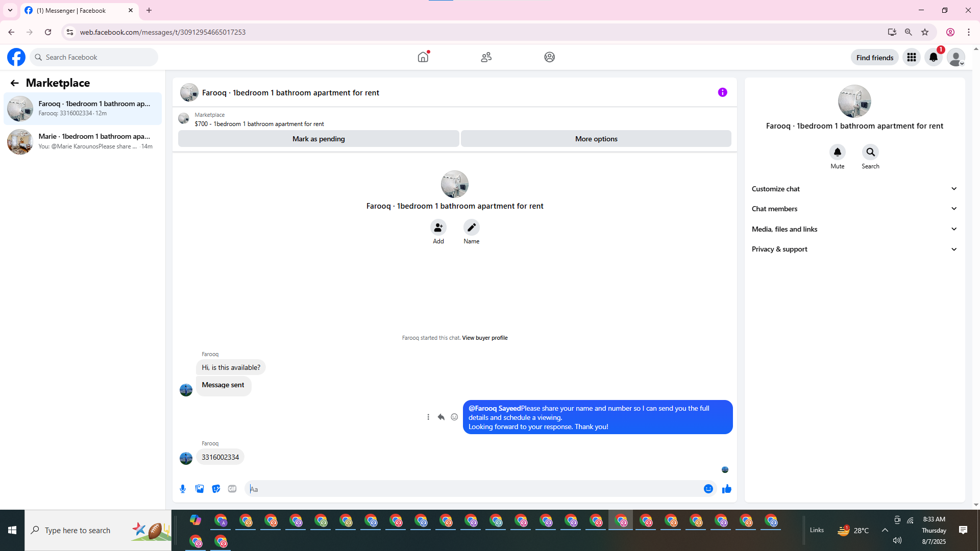
Task: Click the Find friends button
Action: (x=875, y=58)
